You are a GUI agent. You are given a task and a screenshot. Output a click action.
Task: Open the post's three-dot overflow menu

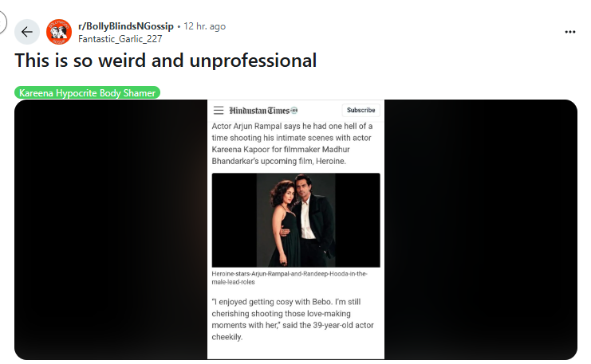coord(570,32)
